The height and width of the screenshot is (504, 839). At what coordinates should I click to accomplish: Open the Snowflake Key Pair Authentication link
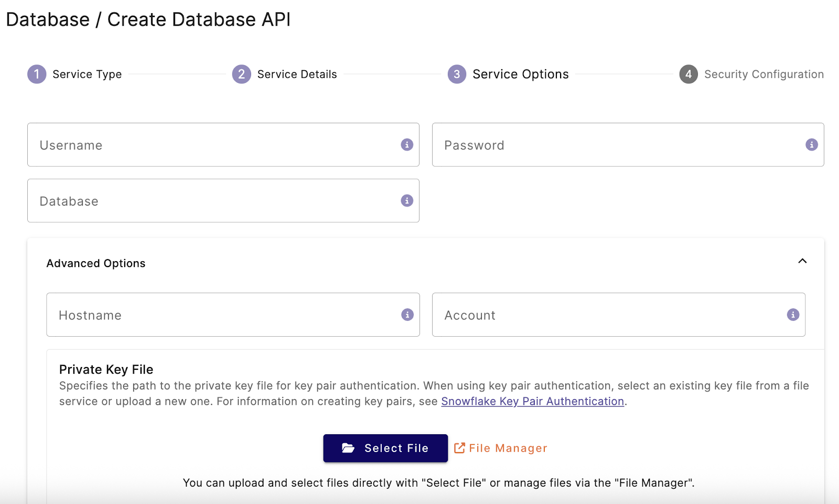pos(532,401)
